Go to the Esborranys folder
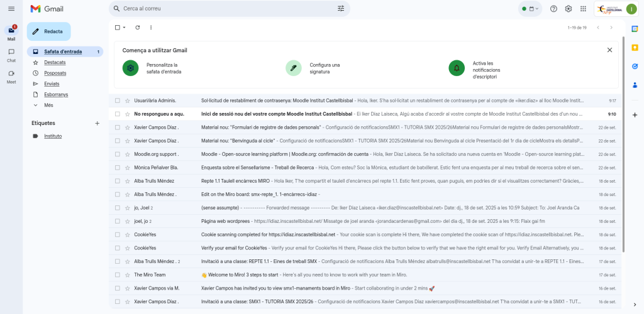Screen dimensions: 644x314 (x=56, y=94)
